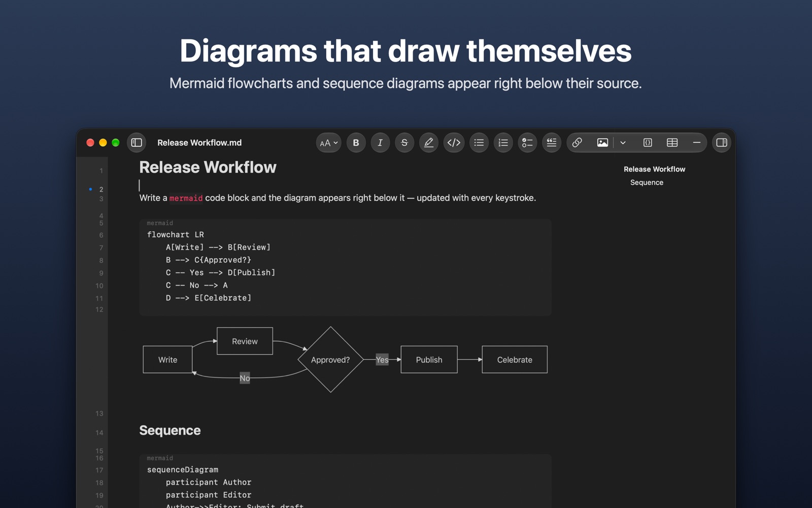Click the Release Workflow.md window title
Image resolution: width=812 pixels, height=508 pixels.
199,143
